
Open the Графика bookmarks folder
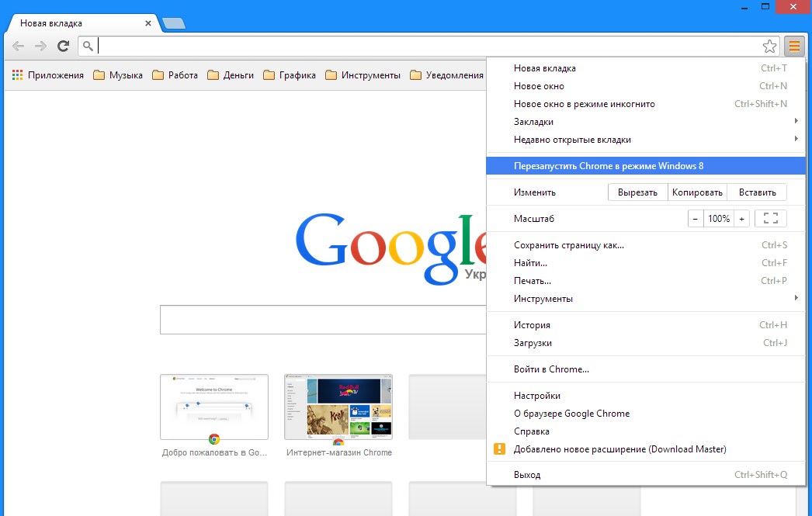289,75
